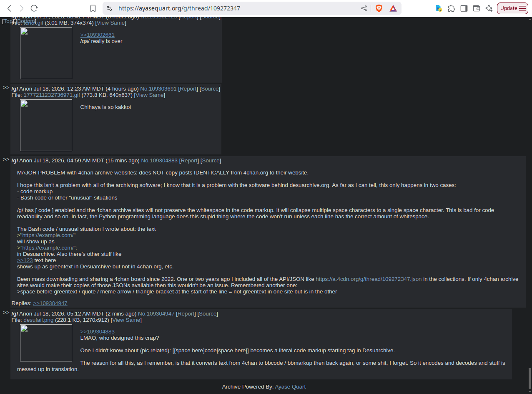Open thumbnail of post 109303691
532x394 pixels.
pos(46,125)
